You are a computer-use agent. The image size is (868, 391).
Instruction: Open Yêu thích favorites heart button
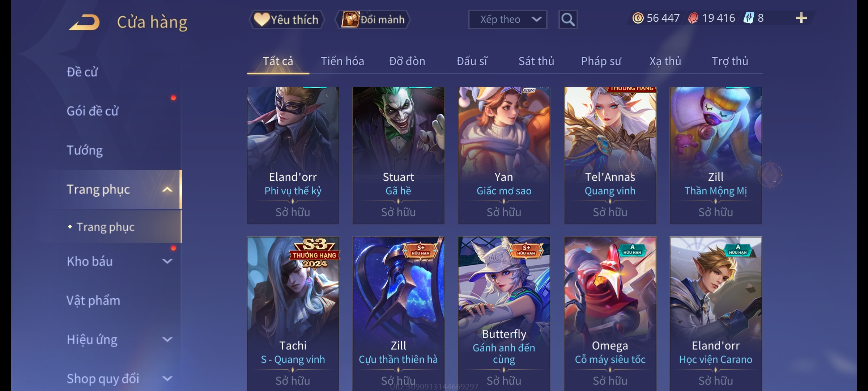[286, 20]
